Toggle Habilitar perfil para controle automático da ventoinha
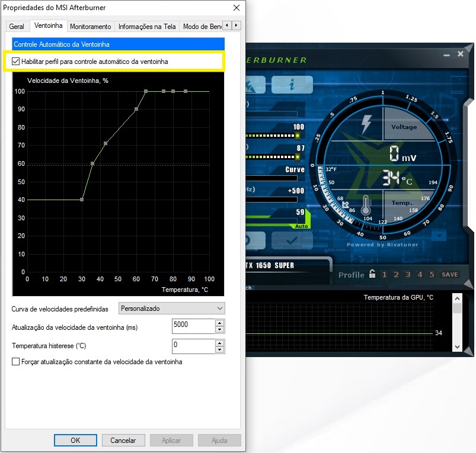Image resolution: width=476 pixels, height=453 pixels. [15, 62]
